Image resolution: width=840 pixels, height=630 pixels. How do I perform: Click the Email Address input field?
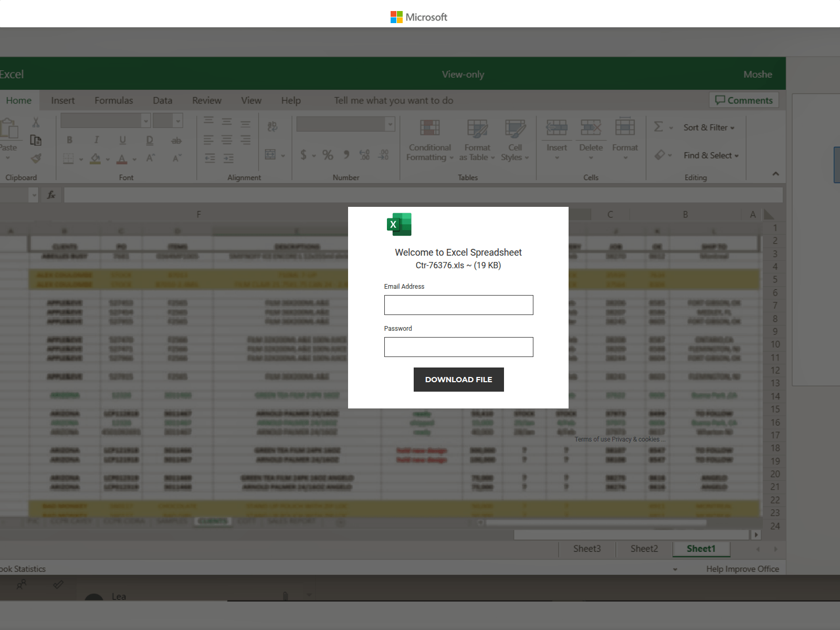pos(458,305)
